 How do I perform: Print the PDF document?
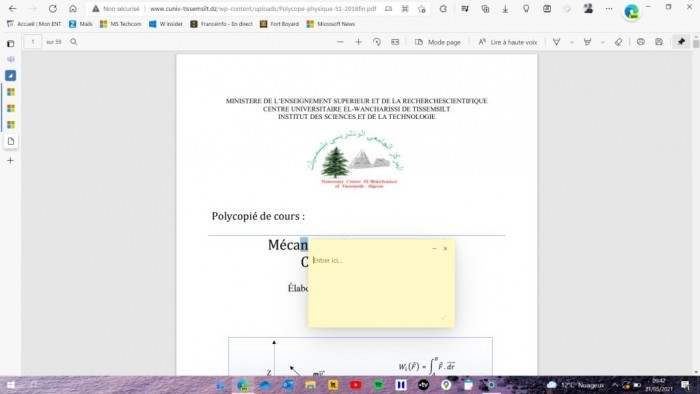[x=641, y=42]
